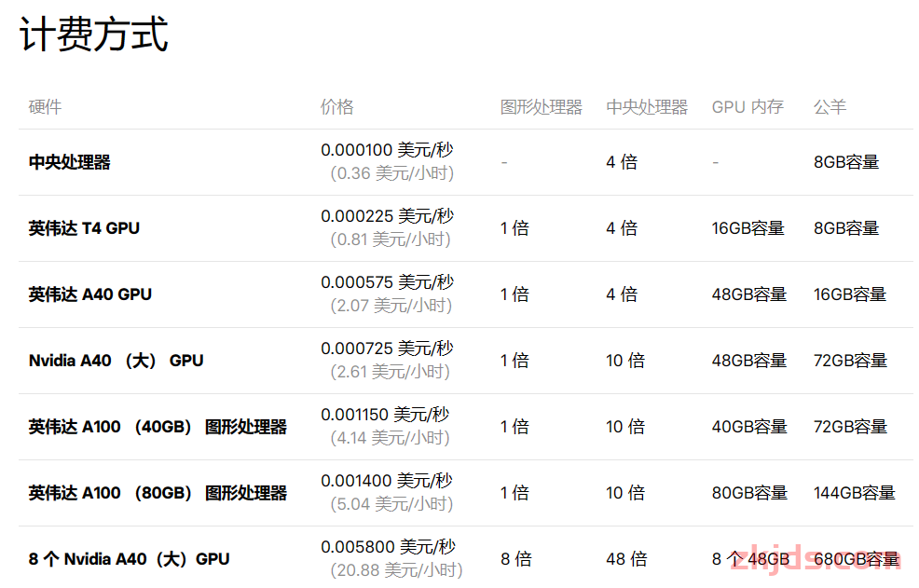Select the hourly price (5.04 美元/小时)

click(x=391, y=505)
